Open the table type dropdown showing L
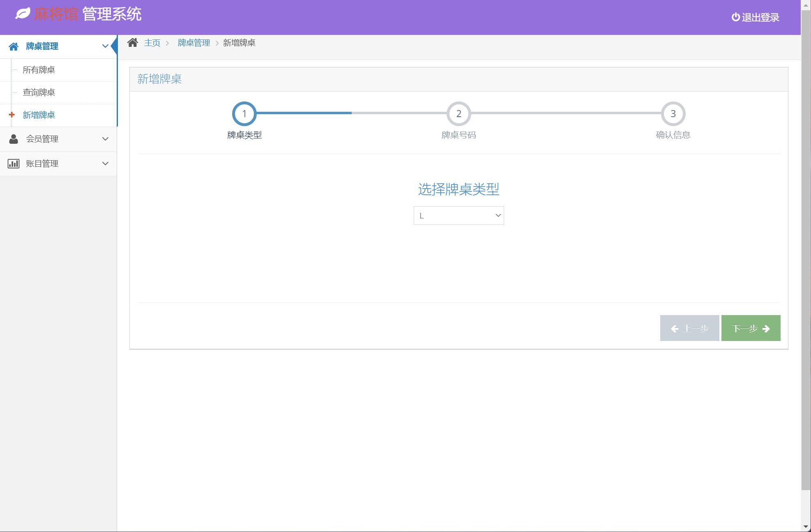811x532 pixels. point(458,215)
